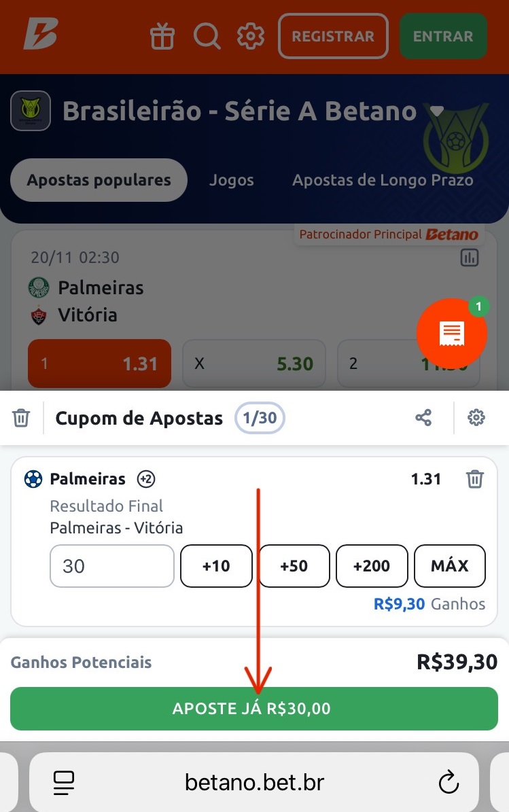
Task: Expand the +2 extra markets badge
Action: (146, 479)
